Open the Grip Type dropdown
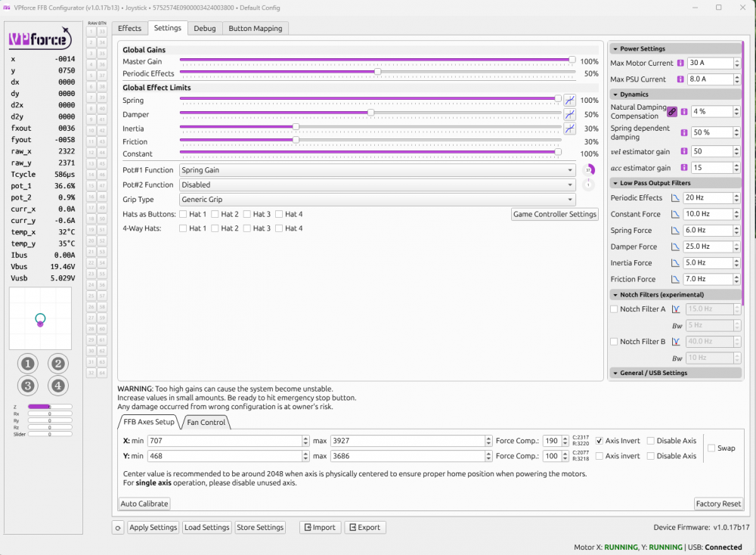The height and width of the screenshot is (555, 756). click(x=376, y=200)
